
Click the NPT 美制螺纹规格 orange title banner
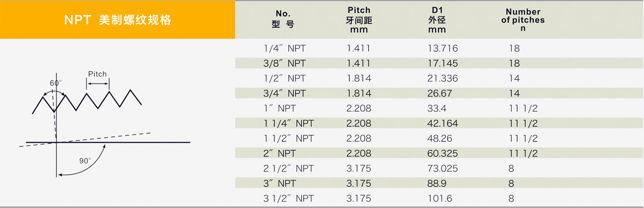pyautogui.click(x=118, y=20)
